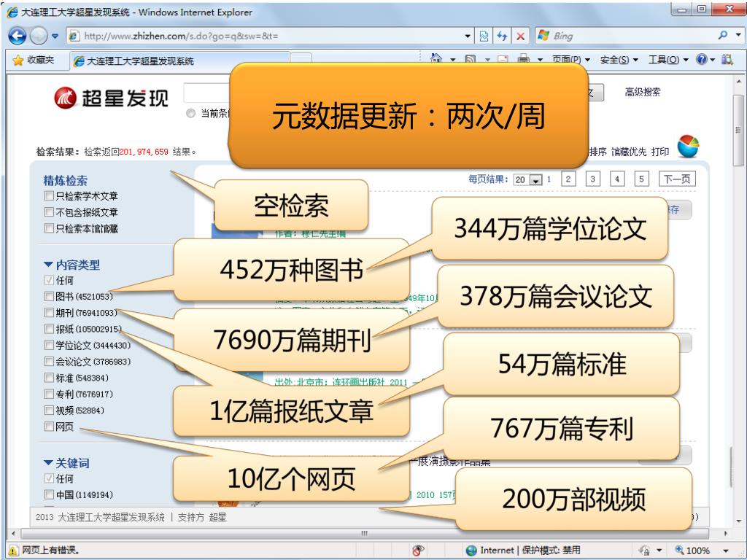Open the search provider dropdown arrow
Screen dimensions: 747x560
point(738,35)
